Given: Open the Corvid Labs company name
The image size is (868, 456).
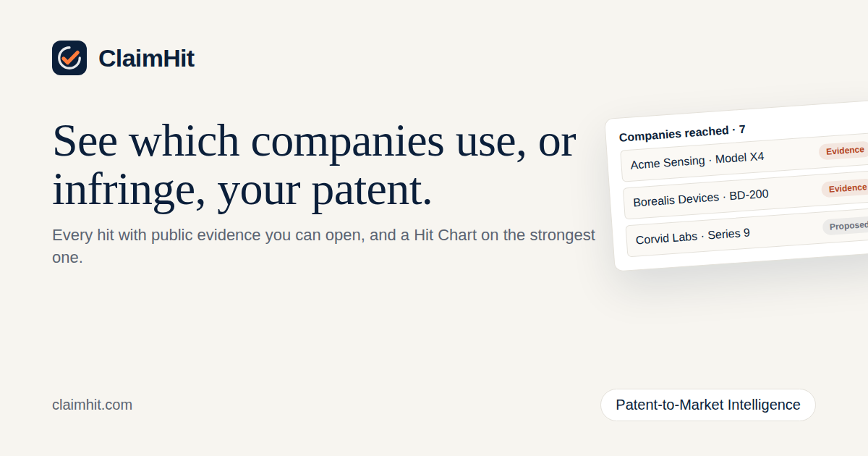Looking at the screenshot, I should [x=667, y=237].
